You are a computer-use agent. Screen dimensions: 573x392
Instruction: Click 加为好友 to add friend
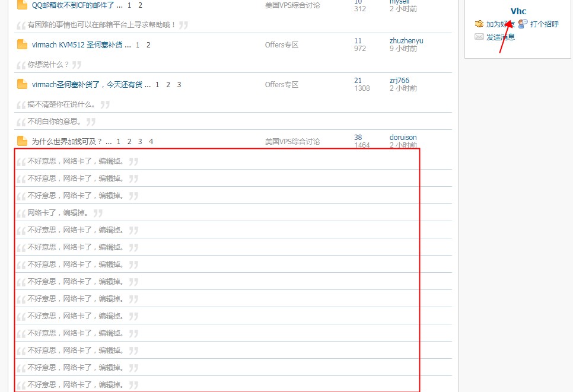500,24
